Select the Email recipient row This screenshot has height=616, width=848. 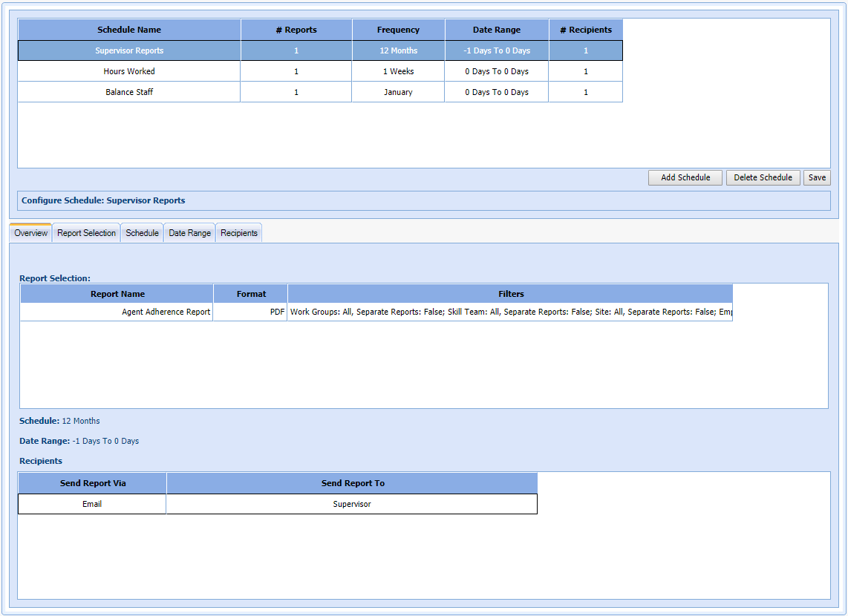click(x=92, y=504)
